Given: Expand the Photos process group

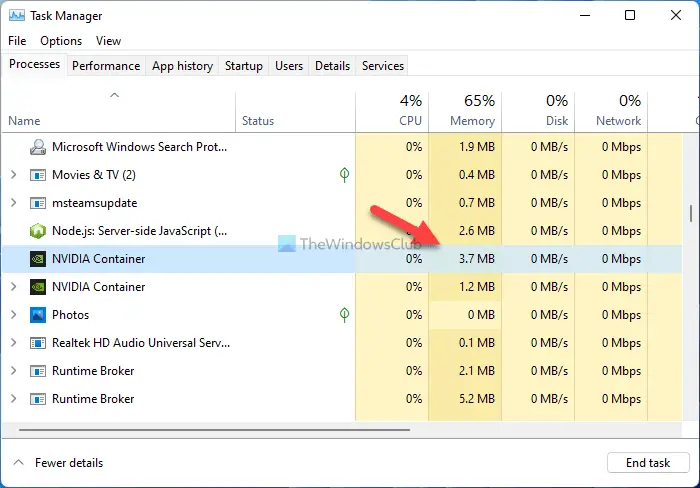Looking at the screenshot, I should pos(14,315).
